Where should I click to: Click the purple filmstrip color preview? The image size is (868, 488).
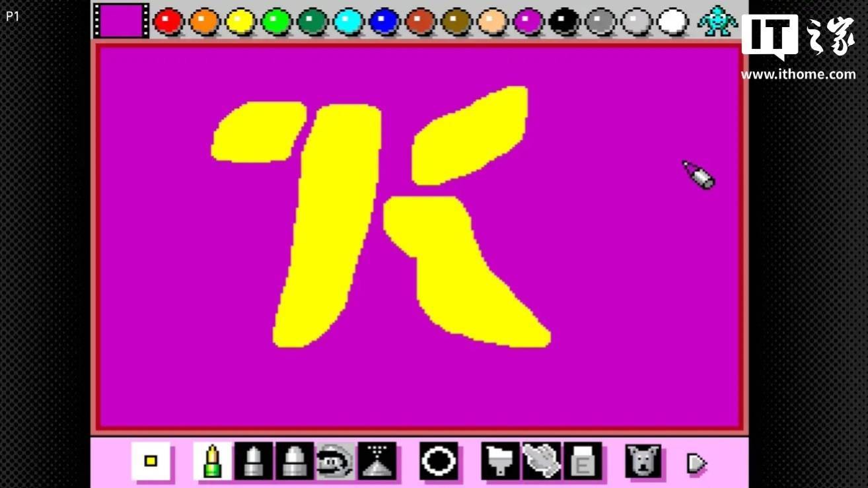coord(121,20)
